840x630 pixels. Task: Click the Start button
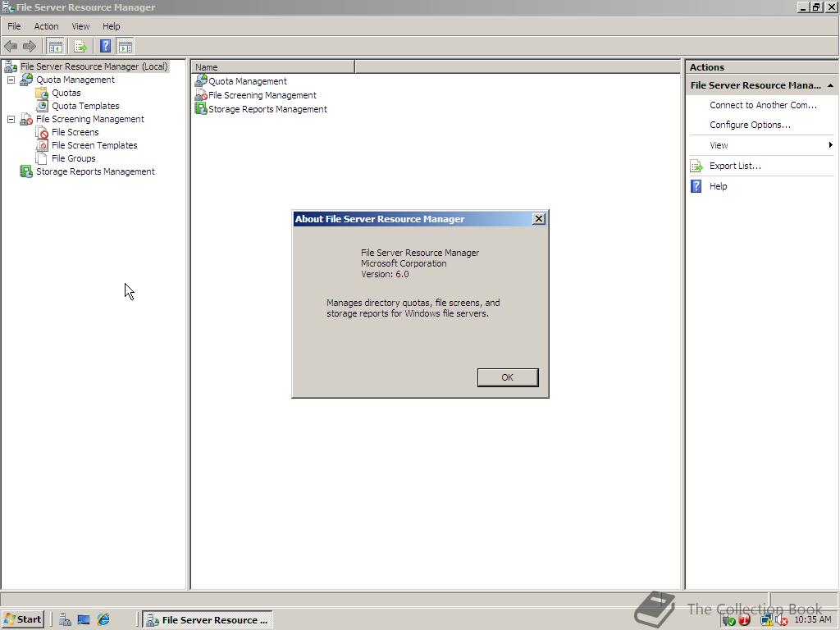(22, 620)
